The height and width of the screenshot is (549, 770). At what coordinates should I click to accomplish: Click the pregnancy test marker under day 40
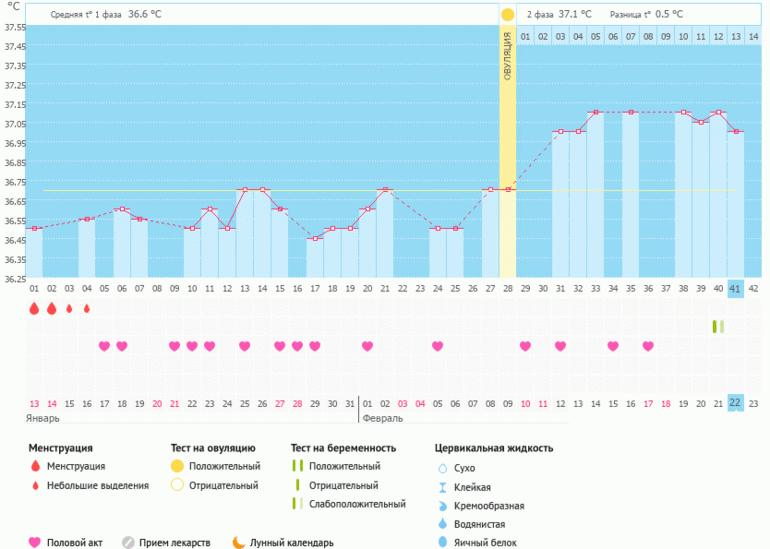click(718, 326)
